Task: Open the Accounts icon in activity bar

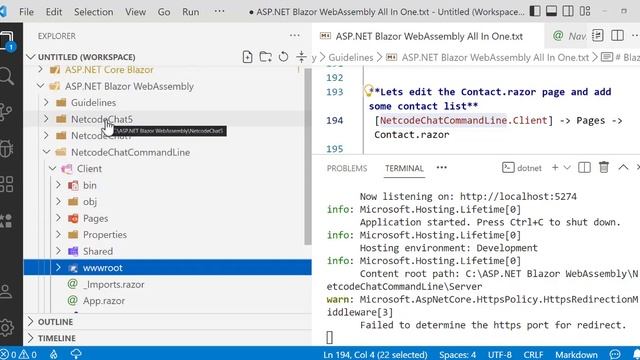Action: 6,291
